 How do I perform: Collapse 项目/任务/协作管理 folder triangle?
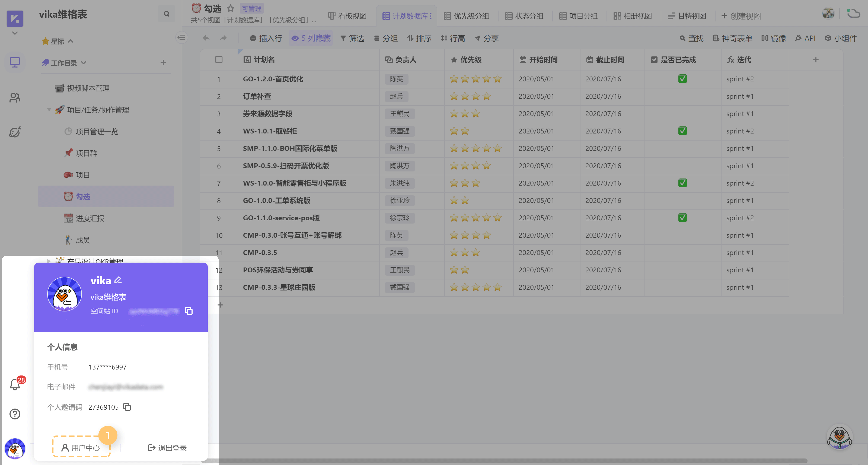pyautogui.click(x=49, y=110)
